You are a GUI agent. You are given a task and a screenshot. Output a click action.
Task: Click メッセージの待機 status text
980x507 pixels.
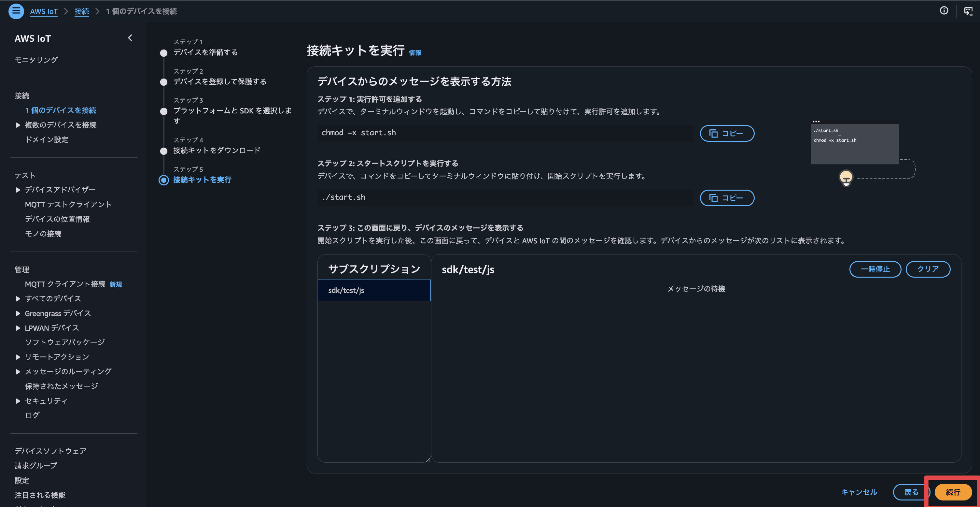696,289
